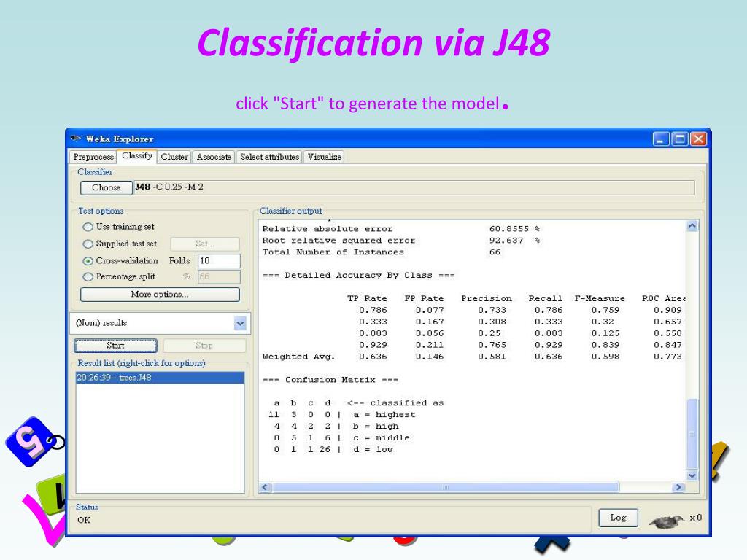Click the Weka bird icon in title bar
Screen dimensions: 747x560
(x=76, y=139)
